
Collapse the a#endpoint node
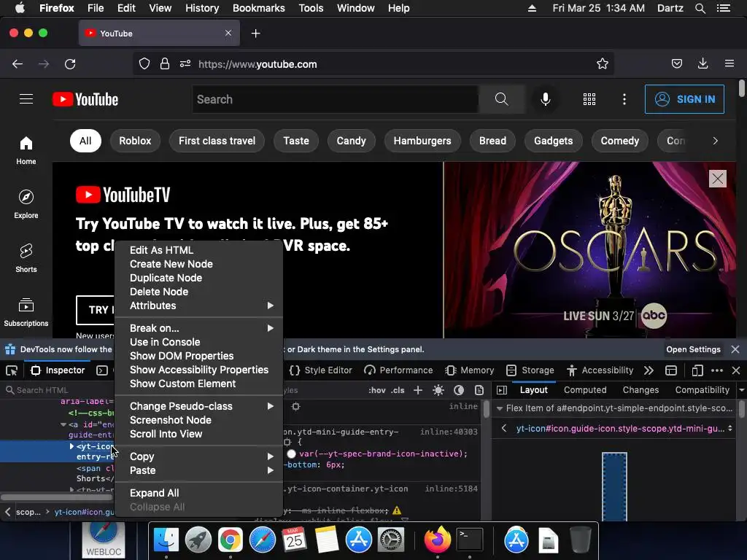pos(63,424)
